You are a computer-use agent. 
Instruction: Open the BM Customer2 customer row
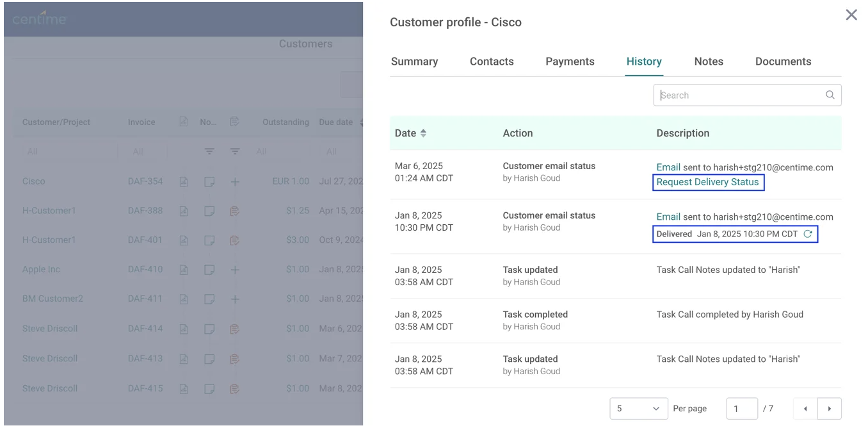point(52,299)
